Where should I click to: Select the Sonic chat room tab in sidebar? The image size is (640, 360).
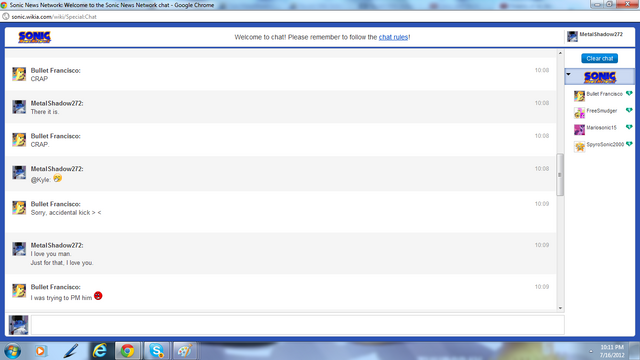pos(600,76)
